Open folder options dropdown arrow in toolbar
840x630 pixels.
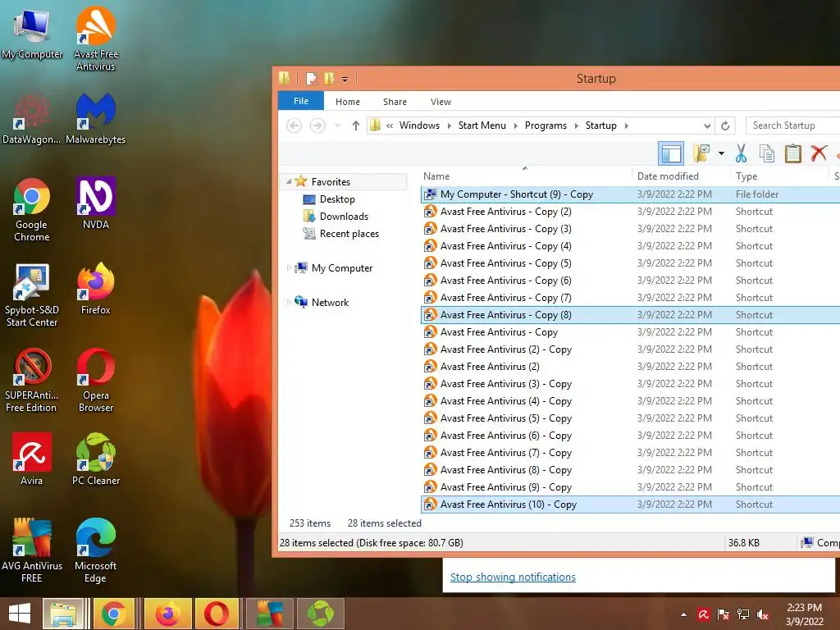pyautogui.click(x=721, y=153)
